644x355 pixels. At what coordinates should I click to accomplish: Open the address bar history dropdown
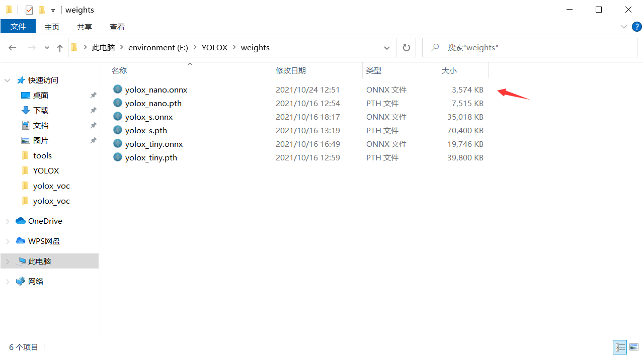pyautogui.click(x=386, y=47)
